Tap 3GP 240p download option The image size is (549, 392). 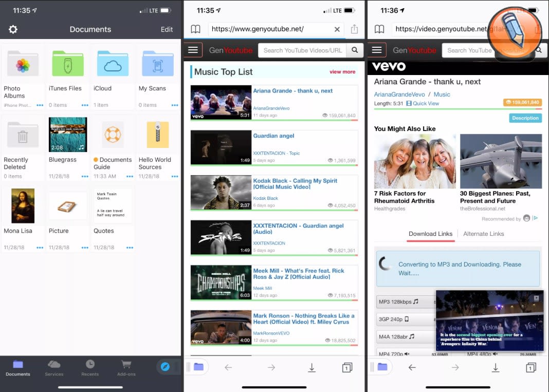[406, 319]
